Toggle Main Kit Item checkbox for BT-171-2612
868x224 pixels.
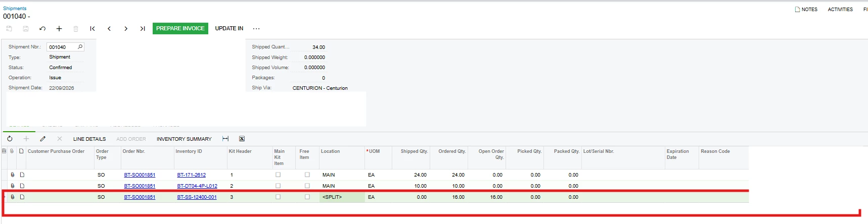coord(278,175)
